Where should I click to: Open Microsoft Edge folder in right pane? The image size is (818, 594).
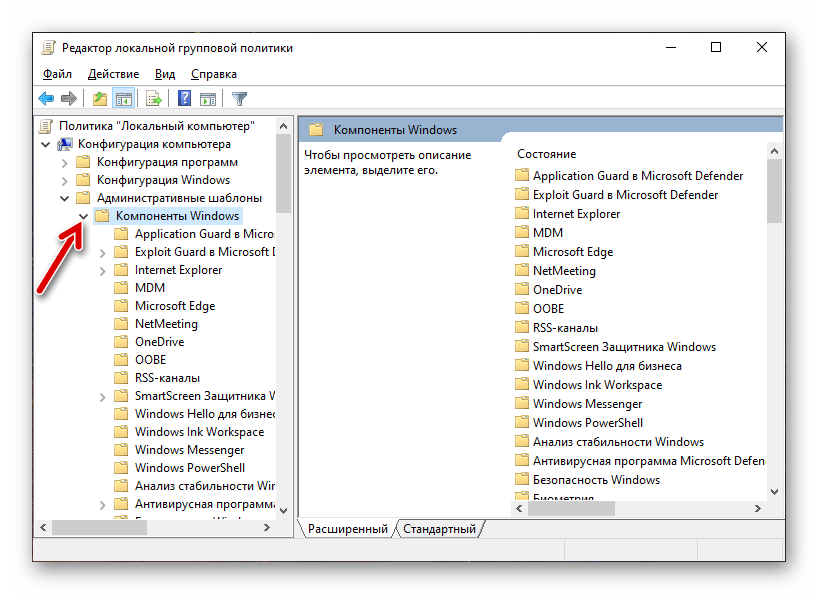572,252
